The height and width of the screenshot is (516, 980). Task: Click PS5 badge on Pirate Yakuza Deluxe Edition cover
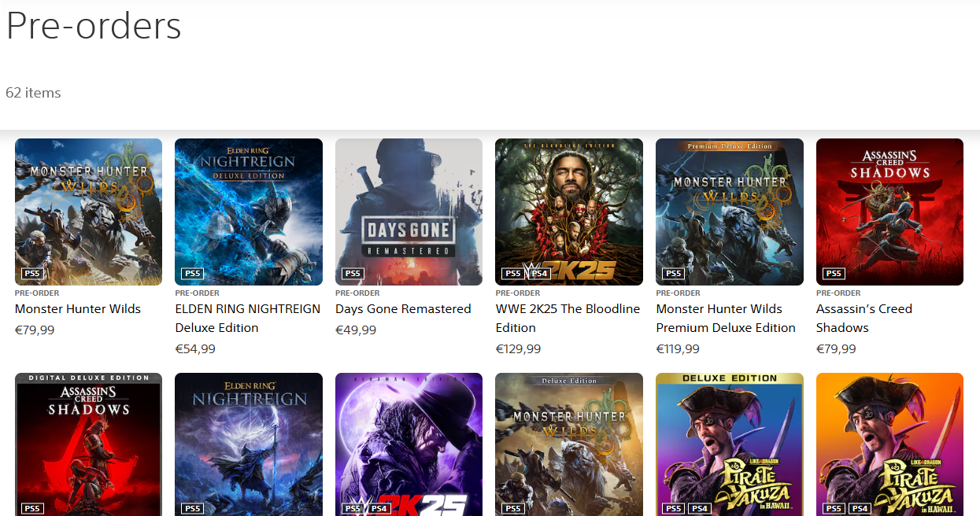673,509
